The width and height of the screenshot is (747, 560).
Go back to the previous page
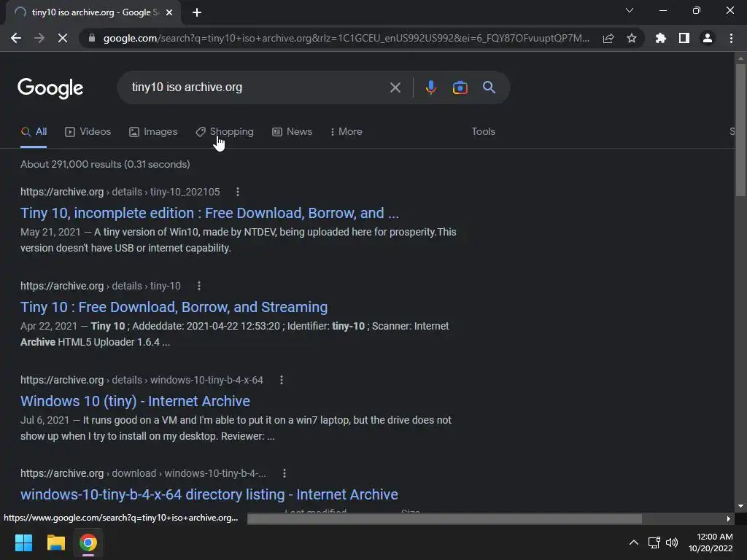tap(16, 38)
